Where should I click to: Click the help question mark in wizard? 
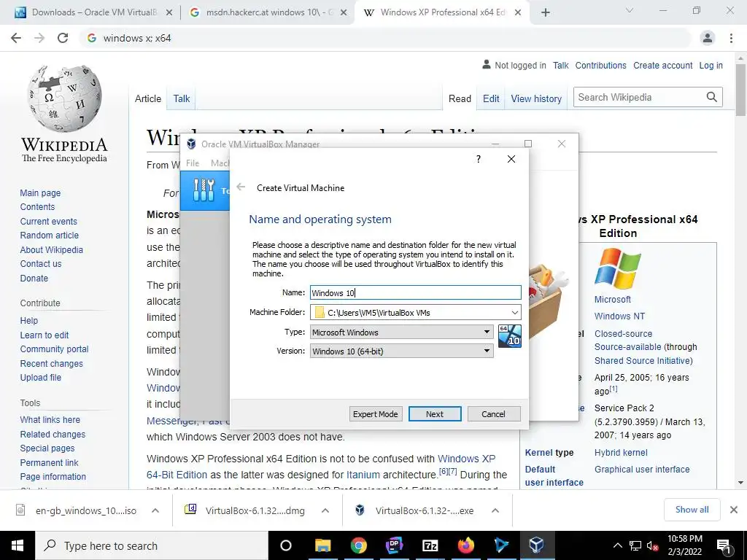pos(479,159)
